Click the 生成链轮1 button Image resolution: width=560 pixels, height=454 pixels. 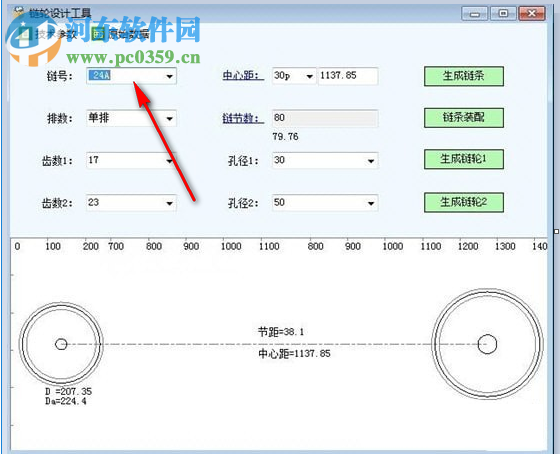[464, 159]
